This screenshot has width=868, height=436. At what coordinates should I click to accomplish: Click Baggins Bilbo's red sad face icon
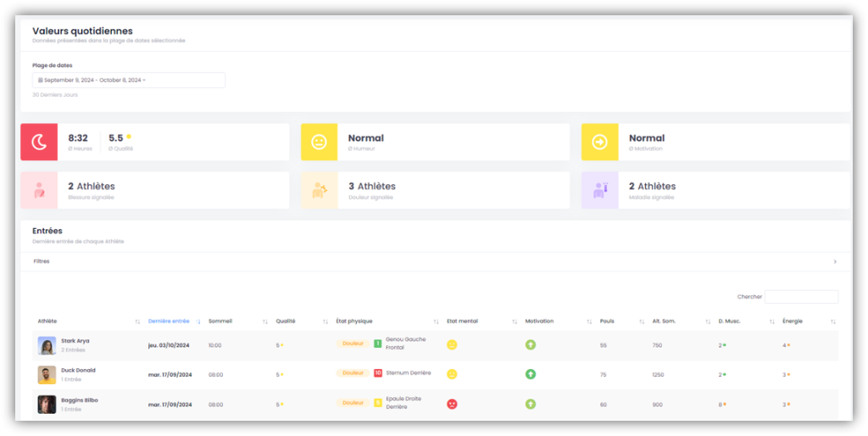tap(452, 404)
